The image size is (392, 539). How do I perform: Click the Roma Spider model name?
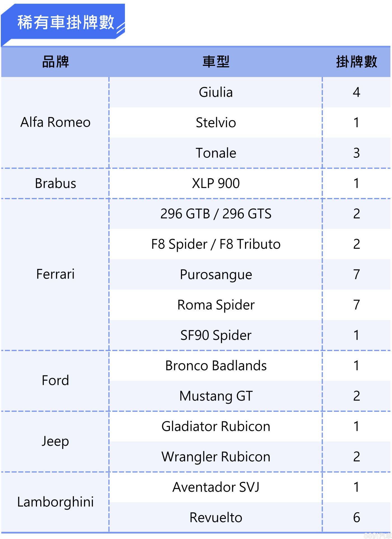216,305
